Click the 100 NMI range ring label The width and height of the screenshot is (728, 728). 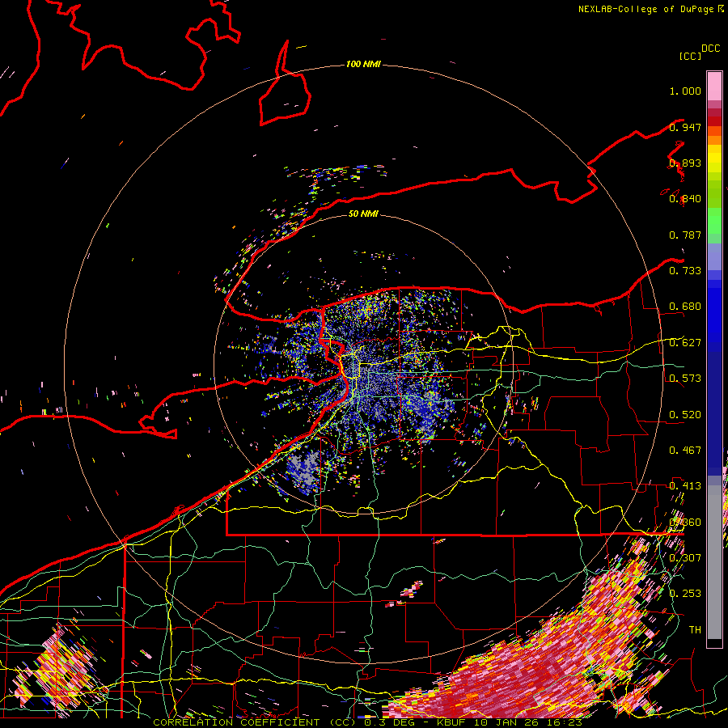point(363,64)
